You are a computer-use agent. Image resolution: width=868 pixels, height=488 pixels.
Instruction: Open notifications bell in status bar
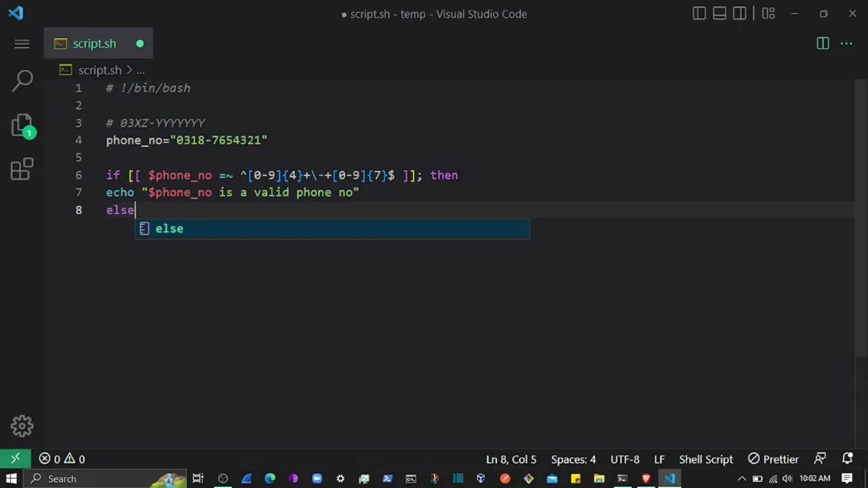click(847, 459)
